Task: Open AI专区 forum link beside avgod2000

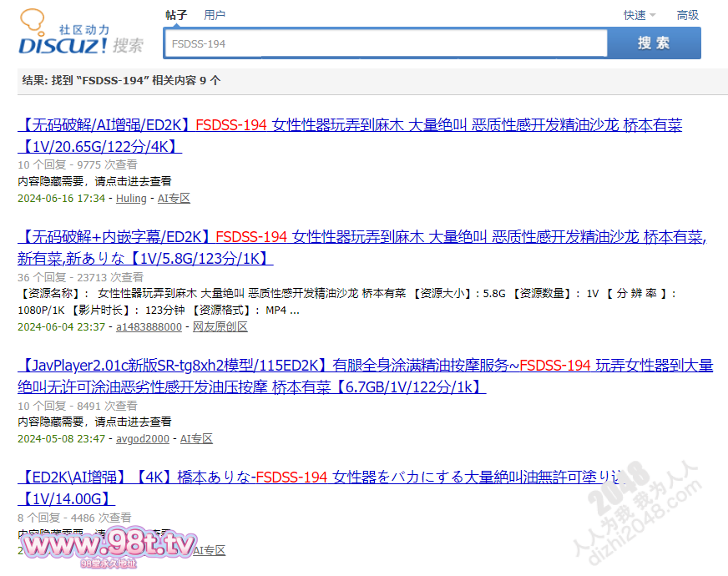Action: (x=196, y=438)
